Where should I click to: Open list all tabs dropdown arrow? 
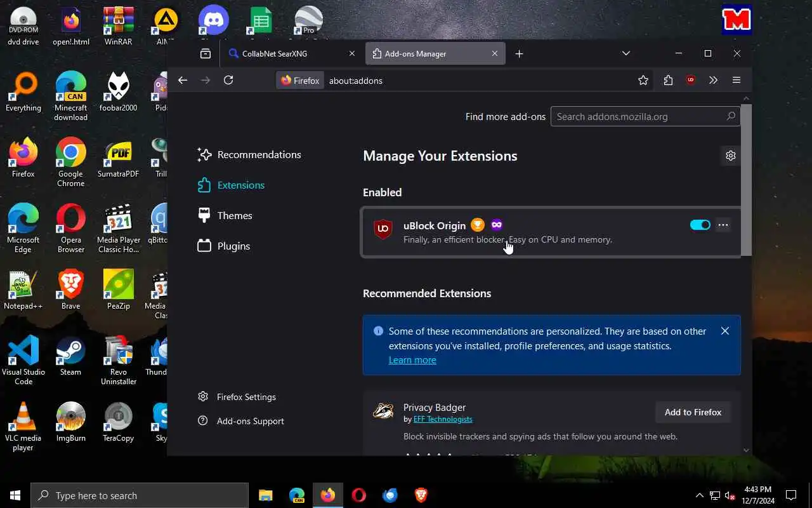626,53
